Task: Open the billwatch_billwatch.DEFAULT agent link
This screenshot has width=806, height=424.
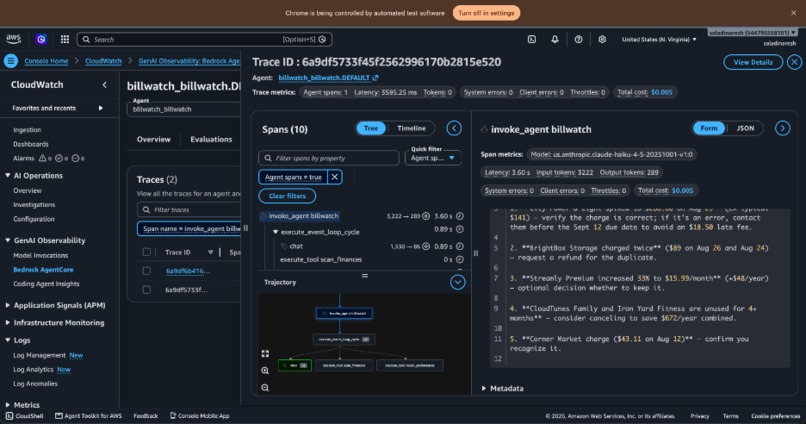Action: (324, 78)
